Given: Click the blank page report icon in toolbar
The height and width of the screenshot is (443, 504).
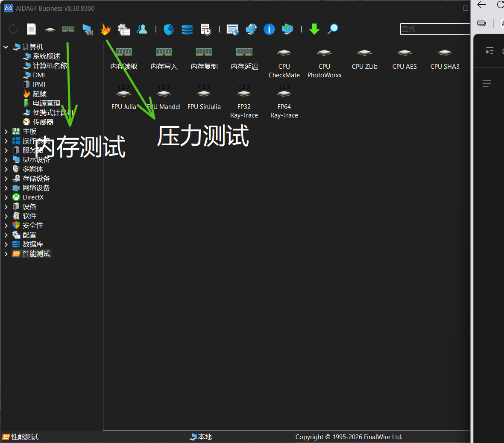Looking at the screenshot, I should pos(31,29).
